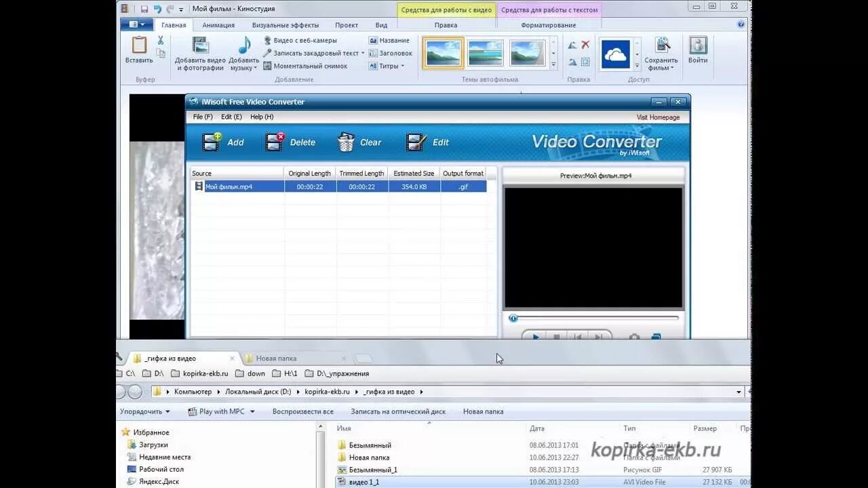Click Записать на оптический диск

(398, 411)
